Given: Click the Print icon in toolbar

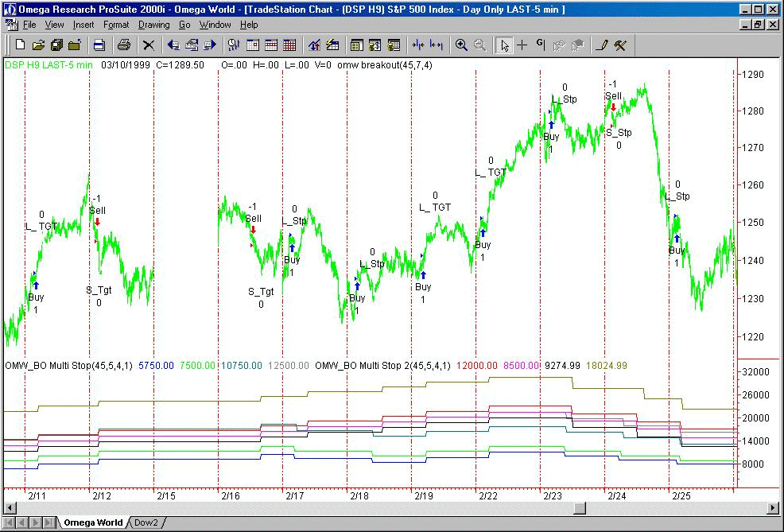Looking at the screenshot, I should pyautogui.click(x=123, y=45).
